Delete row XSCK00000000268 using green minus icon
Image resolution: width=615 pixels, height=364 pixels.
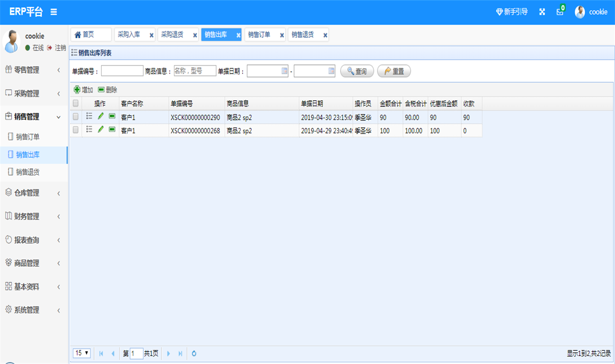[x=112, y=130]
